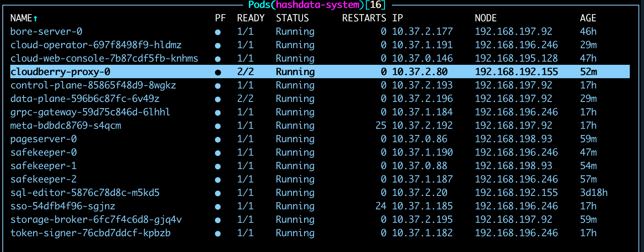The height and width of the screenshot is (252, 644).
Task: Select the storage-broker-6fc7f4c6d8-gjq4v pod
Action: (x=96, y=220)
